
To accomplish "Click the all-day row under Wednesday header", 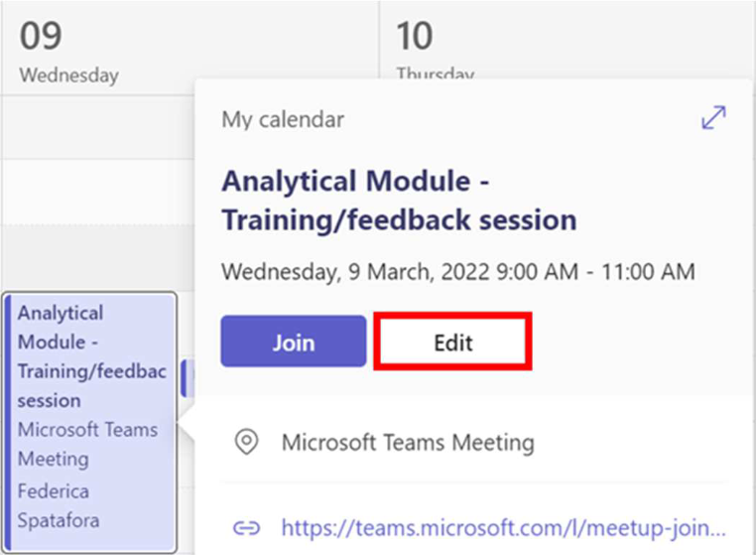I will [98, 127].
